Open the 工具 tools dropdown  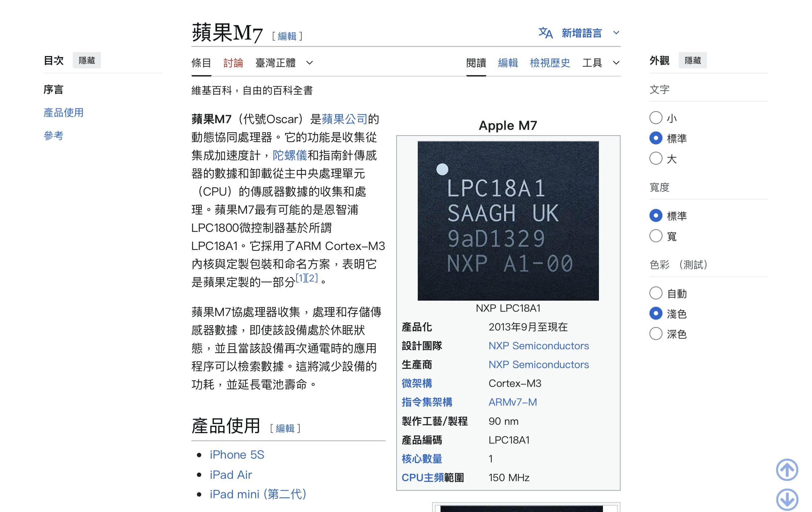pos(601,63)
